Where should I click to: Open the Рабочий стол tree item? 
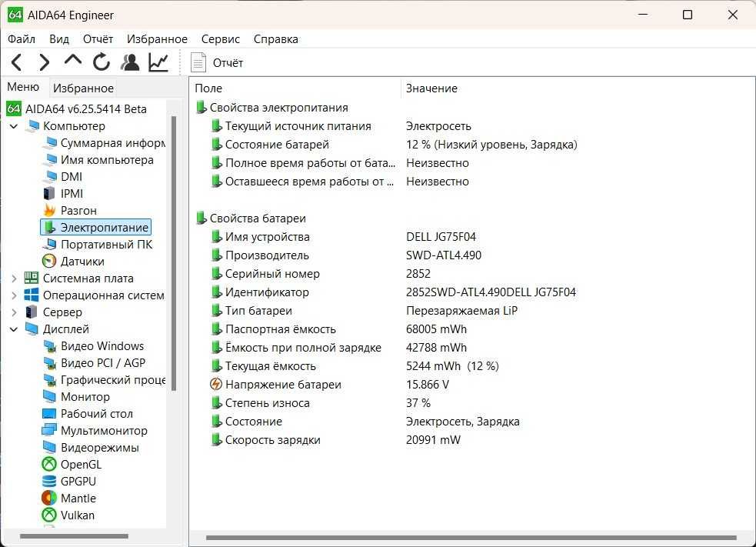coord(88,414)
